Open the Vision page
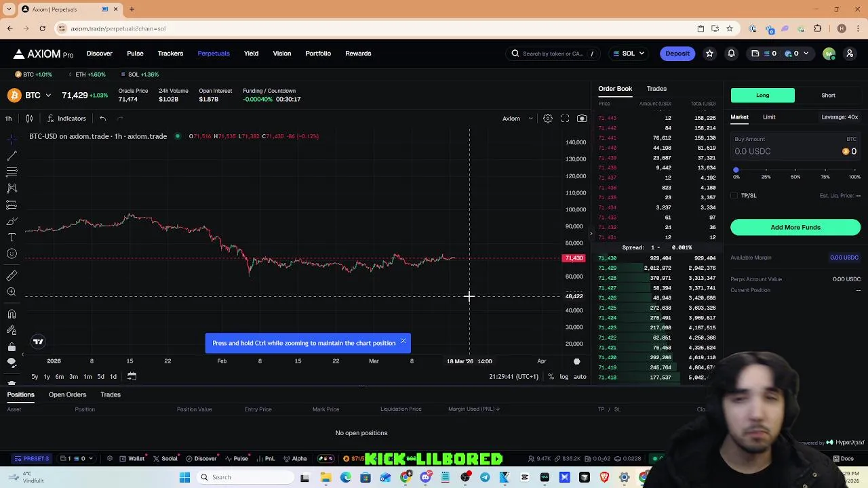 coord(281,54)
